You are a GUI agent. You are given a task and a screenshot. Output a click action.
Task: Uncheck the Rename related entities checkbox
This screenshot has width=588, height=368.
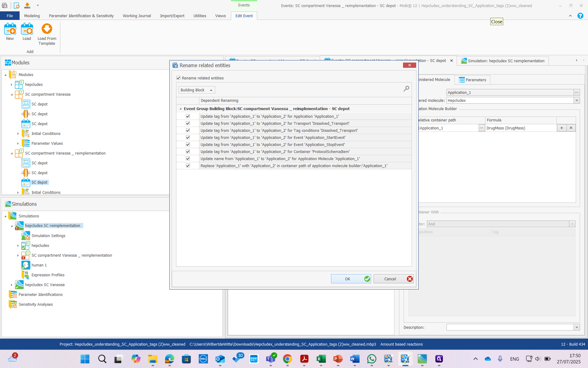tap(179, 78)
